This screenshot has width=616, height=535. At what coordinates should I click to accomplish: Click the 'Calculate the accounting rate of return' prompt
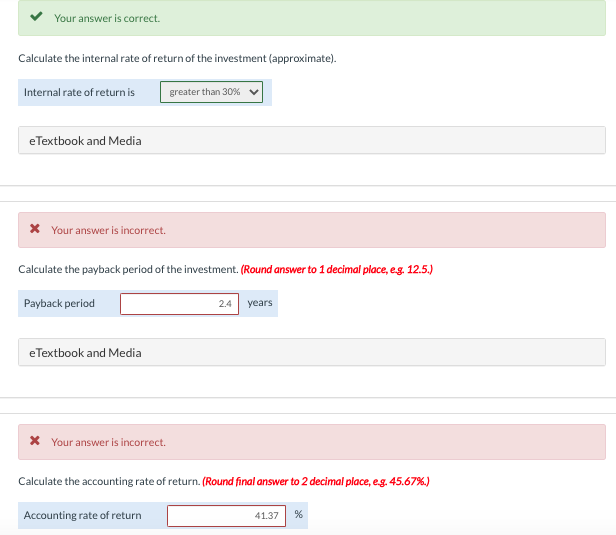click(x=109, y=482)
